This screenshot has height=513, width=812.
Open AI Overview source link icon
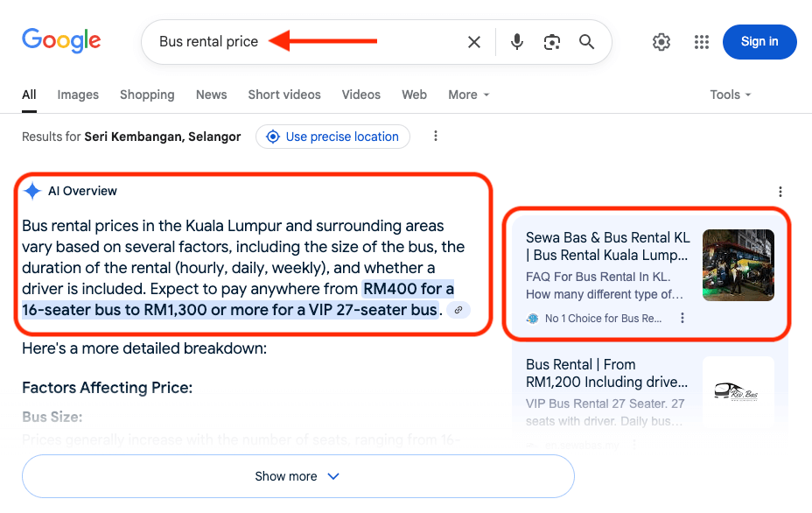[x=458, y=310]
